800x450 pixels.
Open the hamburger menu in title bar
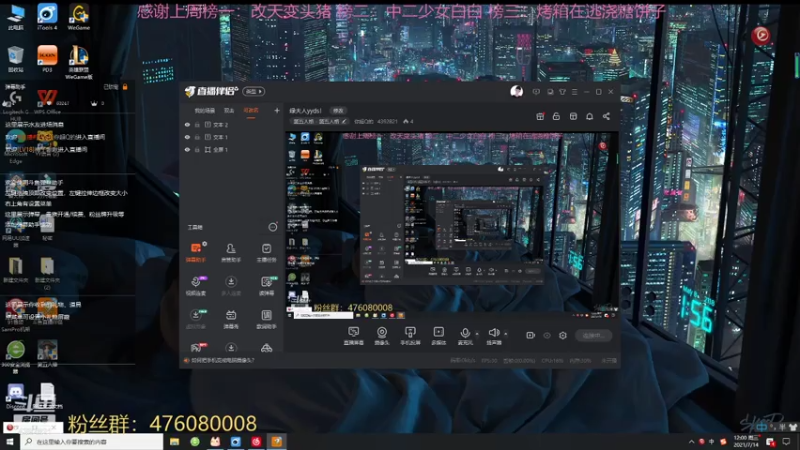tap(574, 92)
